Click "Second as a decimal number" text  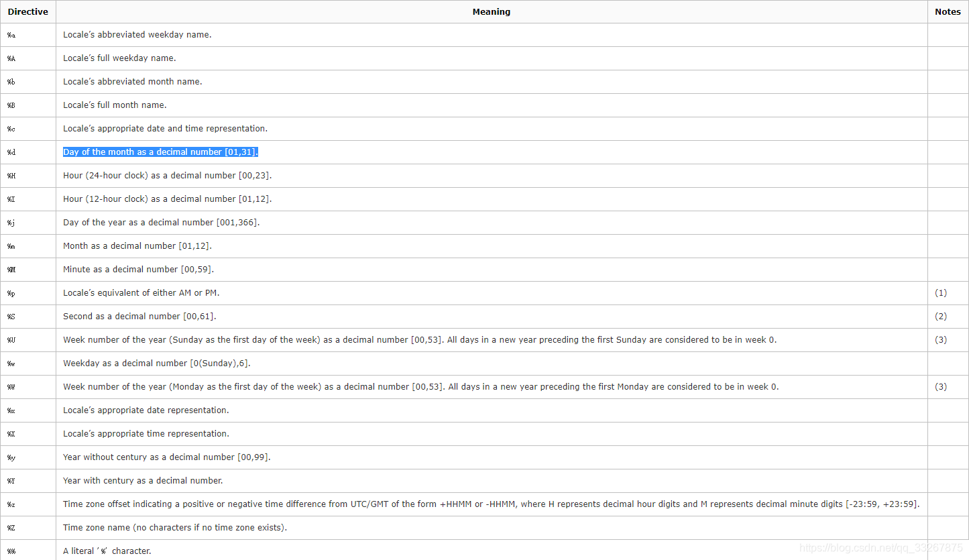click(x=139, y=317)
